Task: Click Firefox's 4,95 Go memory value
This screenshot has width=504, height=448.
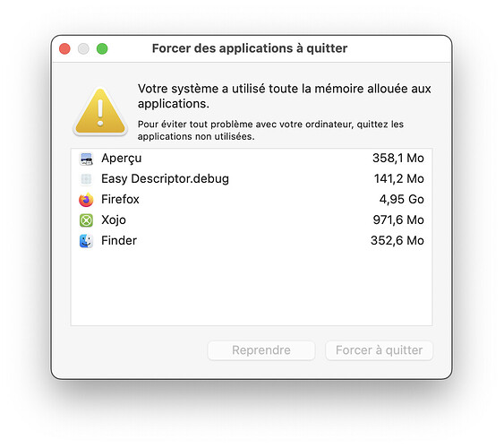Action: click(401, 200)
